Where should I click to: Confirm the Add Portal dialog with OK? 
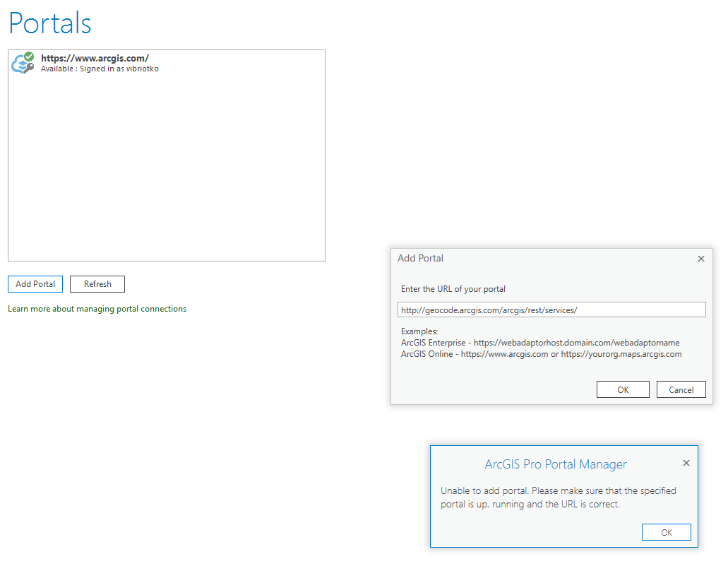click(x=623, y=390)
